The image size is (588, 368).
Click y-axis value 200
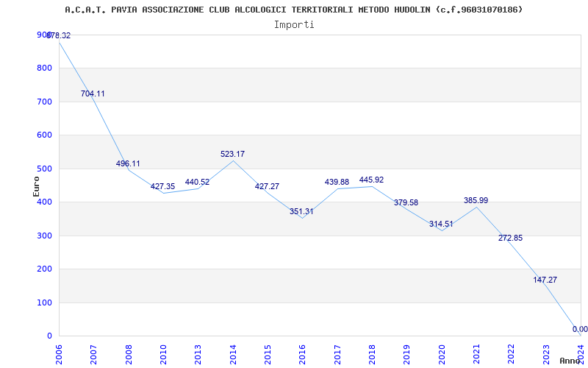click(x=44, y=269)
